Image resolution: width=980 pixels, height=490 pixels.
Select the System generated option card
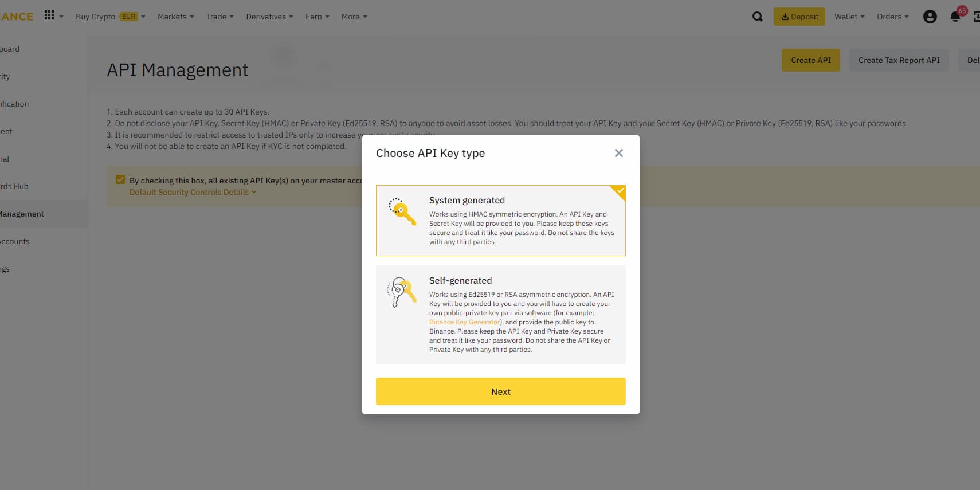click(500, 221)
